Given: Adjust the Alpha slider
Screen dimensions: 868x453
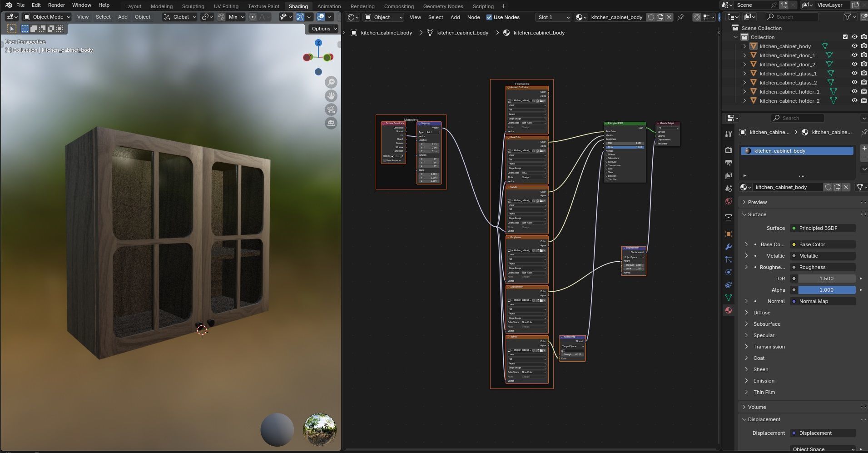Looking at the screenshot, I should [x=827, y=290].
